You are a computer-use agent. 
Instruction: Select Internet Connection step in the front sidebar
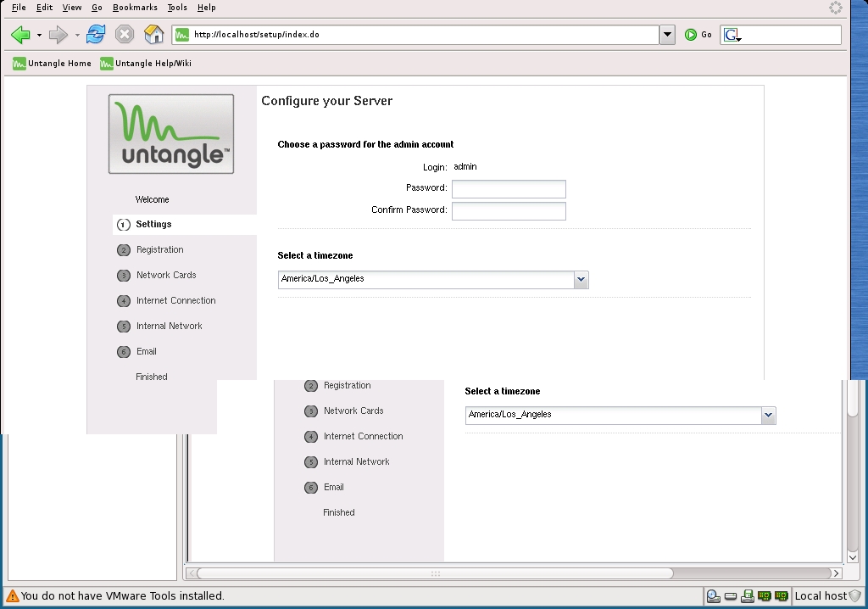click(166, 301)
